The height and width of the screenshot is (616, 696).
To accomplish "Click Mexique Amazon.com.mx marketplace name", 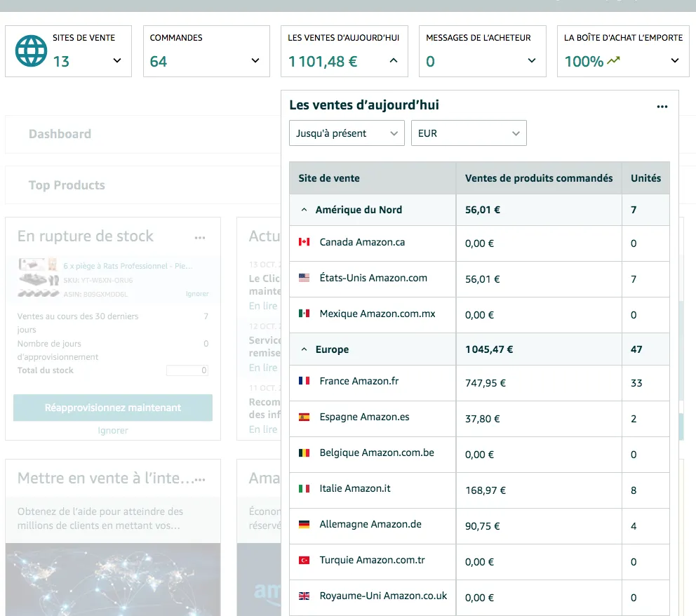I will click(377, 314).
